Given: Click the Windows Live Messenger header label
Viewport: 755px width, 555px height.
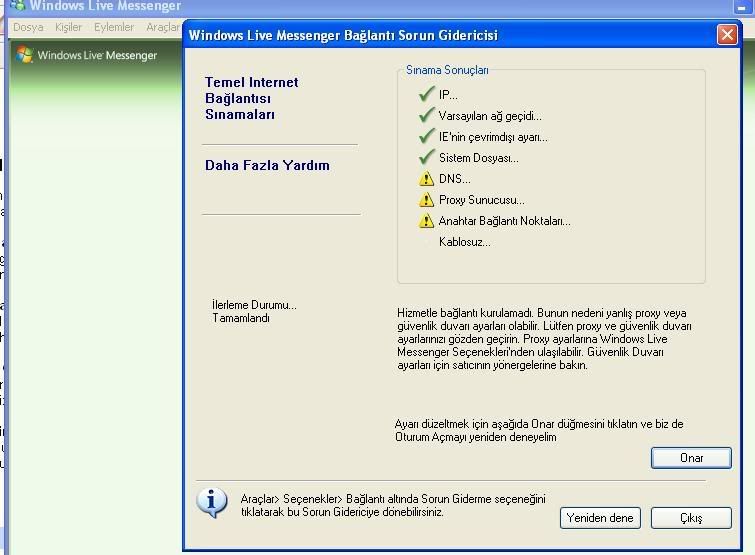Looking at the screenshot, I should pos(97,55).
